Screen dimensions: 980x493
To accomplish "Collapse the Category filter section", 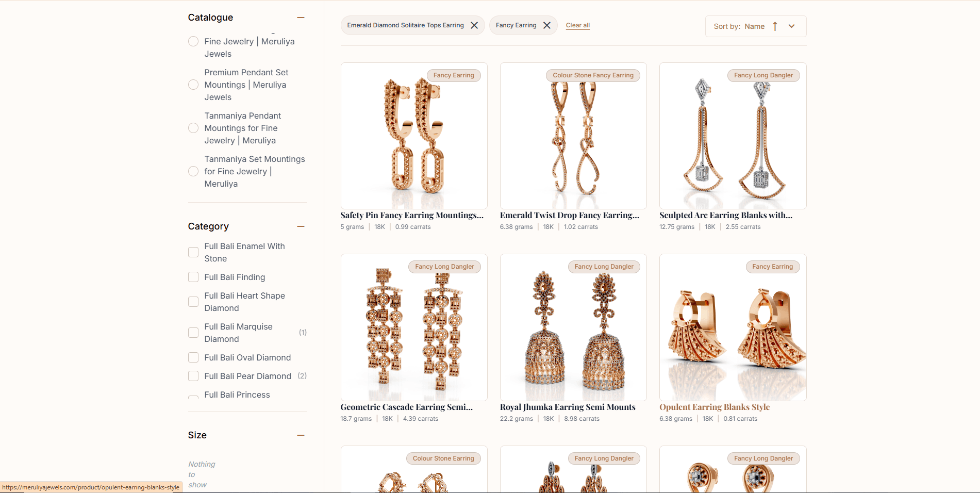I will pyautogui.click(x=301, y=226).
